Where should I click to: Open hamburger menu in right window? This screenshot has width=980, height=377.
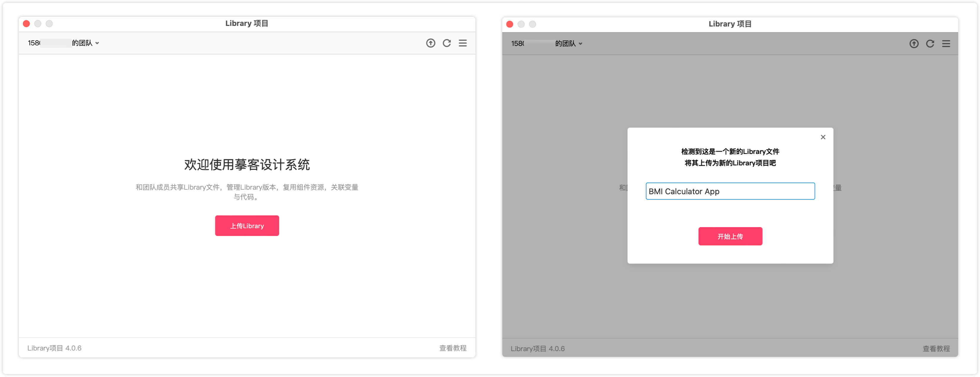point(946,44)
